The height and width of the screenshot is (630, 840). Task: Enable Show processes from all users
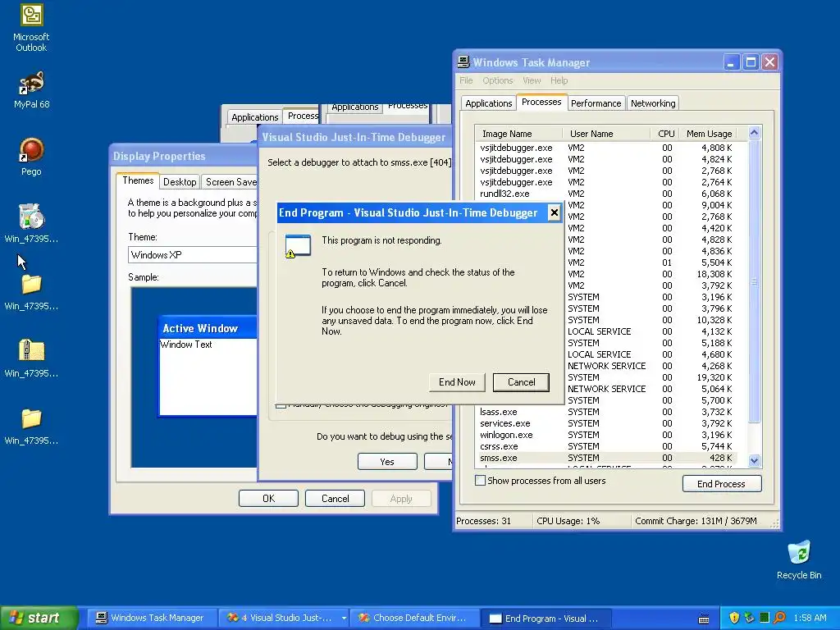pos(541,481)
